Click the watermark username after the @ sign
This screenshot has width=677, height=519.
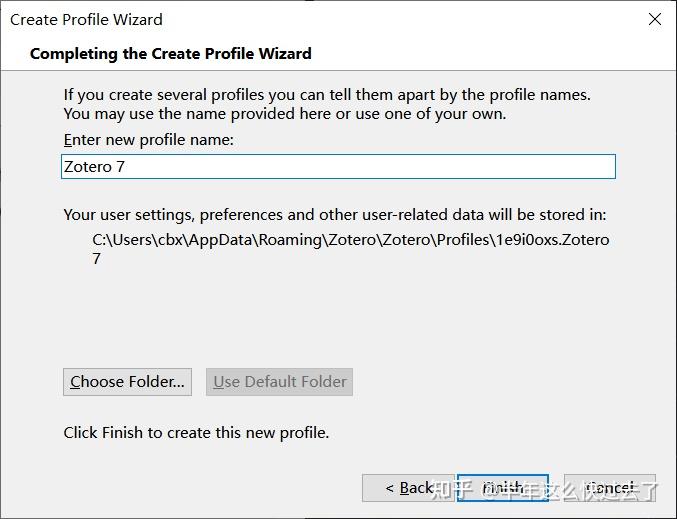578,490
